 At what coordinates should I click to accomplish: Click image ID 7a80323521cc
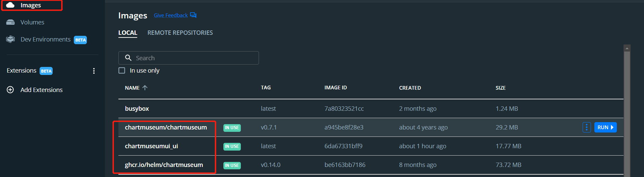click(344, 109)
